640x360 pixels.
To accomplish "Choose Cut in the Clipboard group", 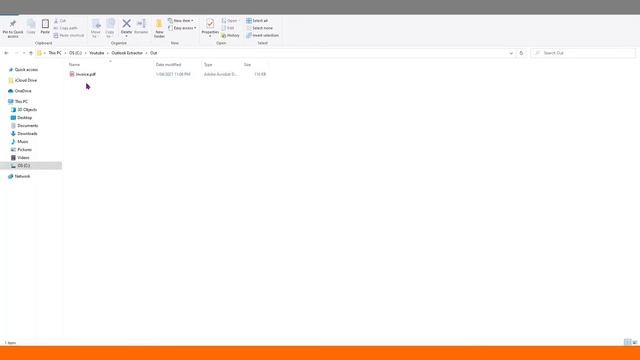I will (x=60, y=21).
